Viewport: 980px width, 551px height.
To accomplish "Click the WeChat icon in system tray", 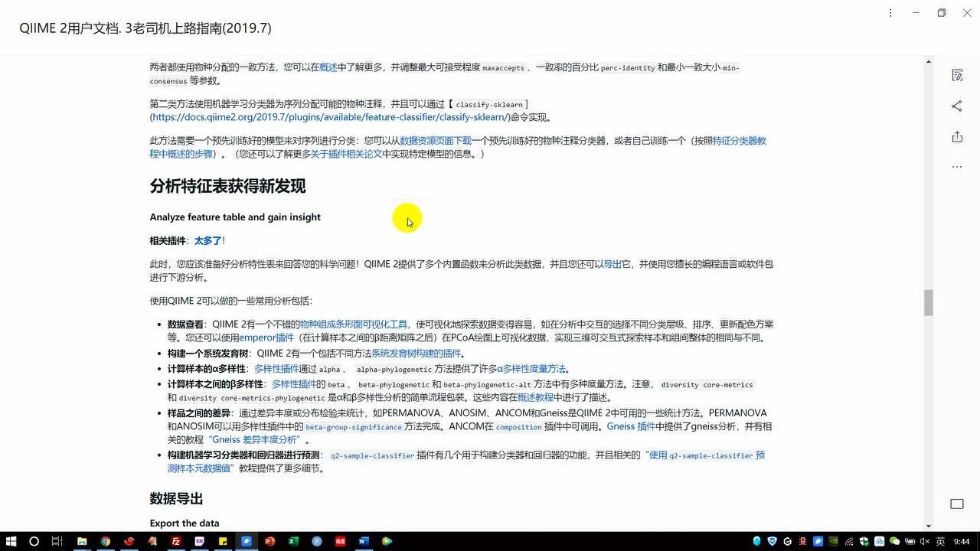I will tap(894, 541).
